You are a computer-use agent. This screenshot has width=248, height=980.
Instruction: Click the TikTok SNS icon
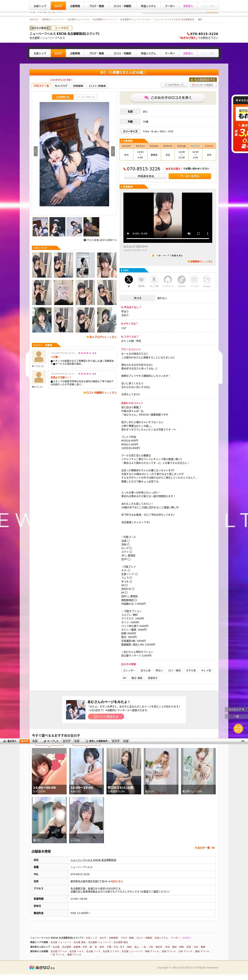pos(181,280)
